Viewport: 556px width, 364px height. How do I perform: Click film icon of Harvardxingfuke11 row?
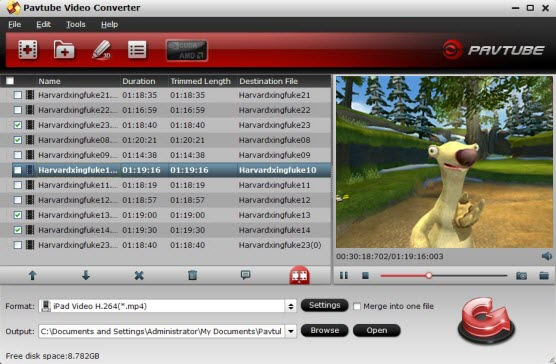[x=30, y=185]
